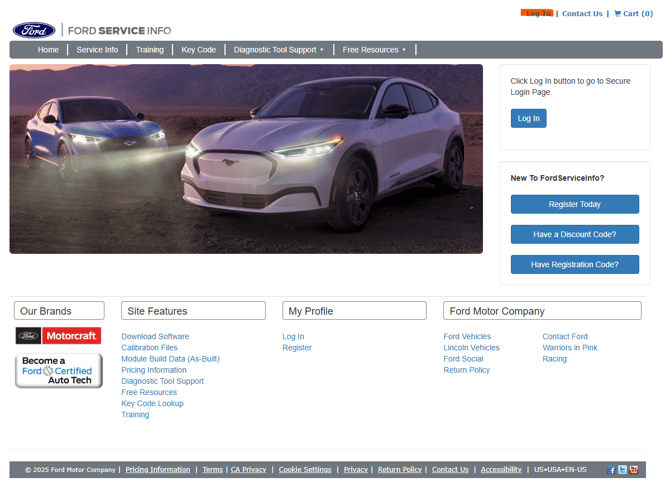Open the Key Code menu item
This screenshot has height=482, width=670.
[x=198, y=50]
